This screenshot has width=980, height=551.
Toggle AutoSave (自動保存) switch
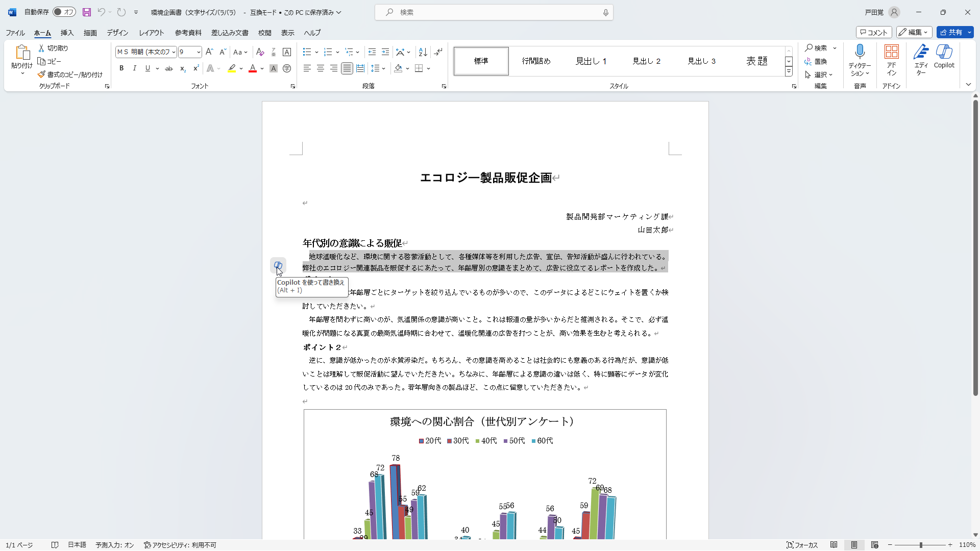64,12
